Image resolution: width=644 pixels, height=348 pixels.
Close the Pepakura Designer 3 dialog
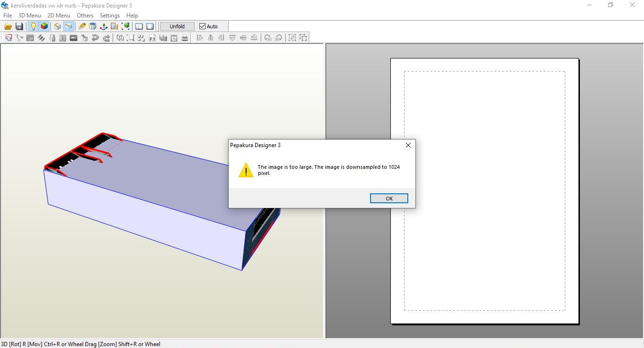click(x=408, y=145)
